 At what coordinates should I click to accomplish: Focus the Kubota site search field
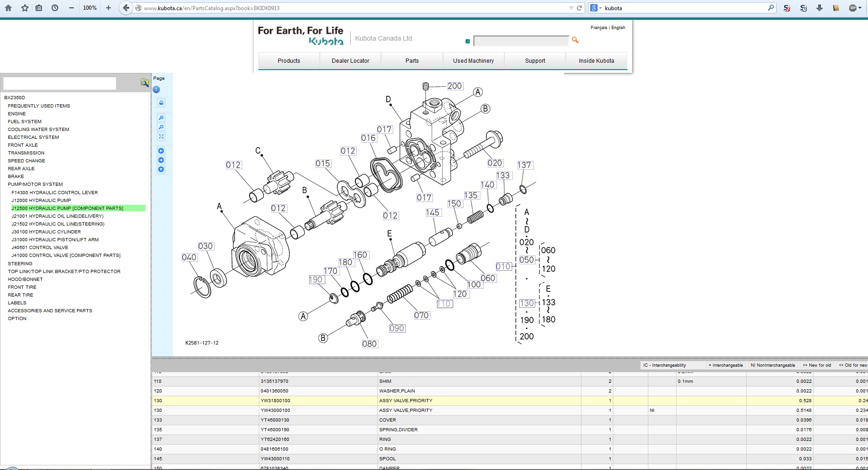click(521, 41)
